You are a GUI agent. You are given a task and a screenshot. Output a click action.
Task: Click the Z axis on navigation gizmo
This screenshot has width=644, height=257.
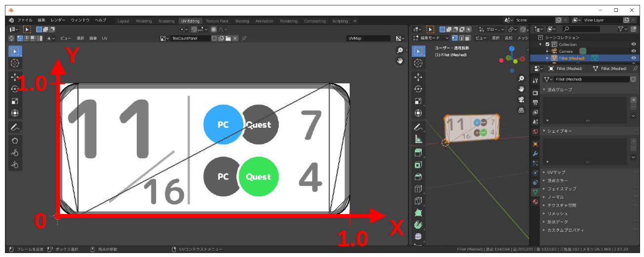pos(512,48)
